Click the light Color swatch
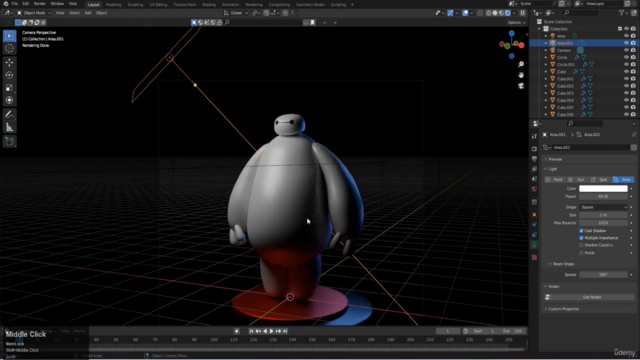Screen dimensions: 640x360 coord(603,189)
